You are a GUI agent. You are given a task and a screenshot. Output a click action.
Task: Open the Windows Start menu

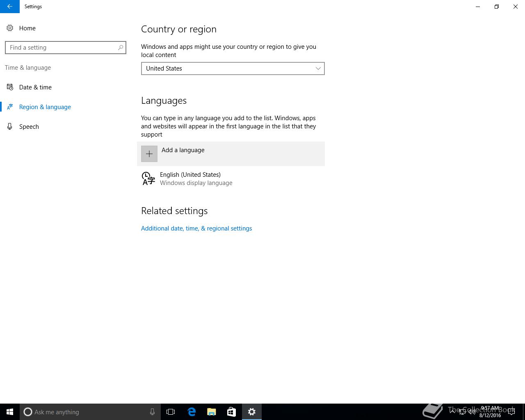click(x=10, y=412)
